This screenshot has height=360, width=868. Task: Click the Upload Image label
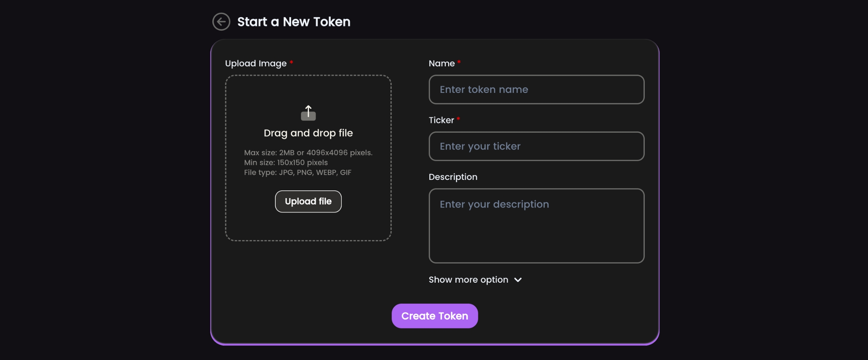point(256,63)
